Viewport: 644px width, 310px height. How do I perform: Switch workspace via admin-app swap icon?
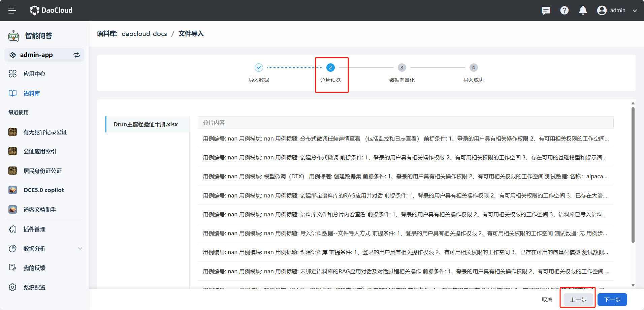[77, 55]
